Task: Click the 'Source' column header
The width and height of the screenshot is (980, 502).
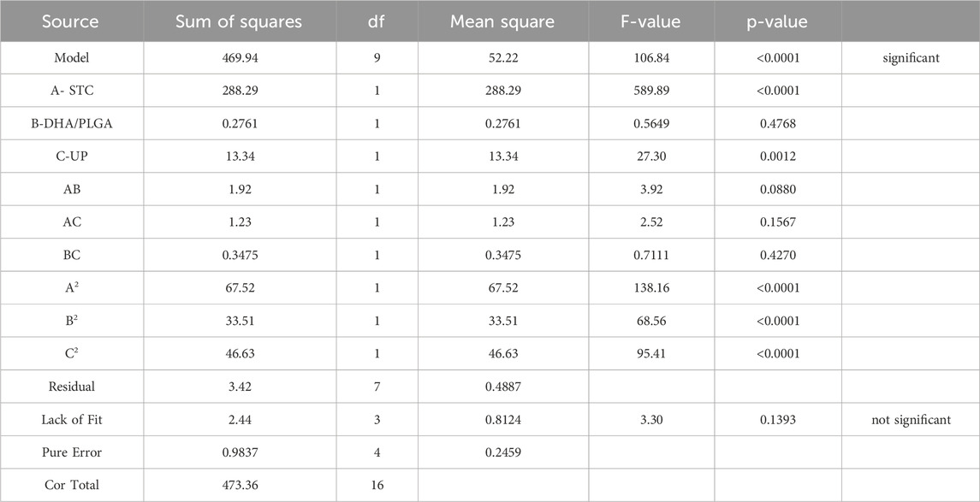Action: (x=71, y=21)
